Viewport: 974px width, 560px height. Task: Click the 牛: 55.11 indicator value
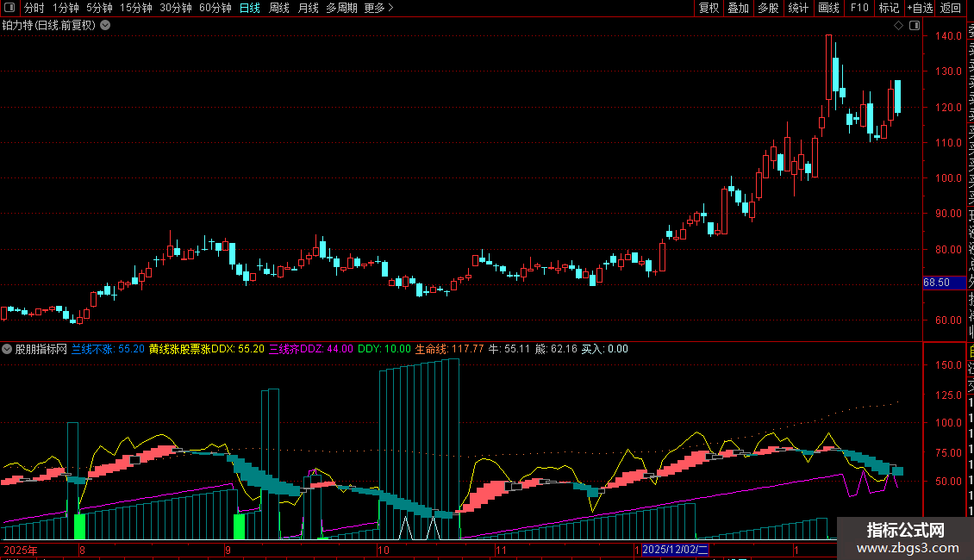[509, 350]
